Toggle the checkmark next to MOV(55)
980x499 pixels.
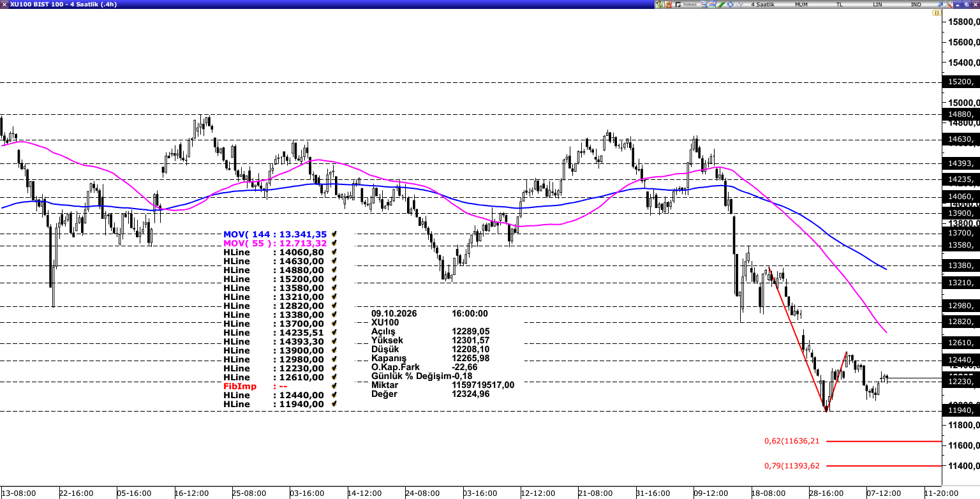tap(334, 244)
